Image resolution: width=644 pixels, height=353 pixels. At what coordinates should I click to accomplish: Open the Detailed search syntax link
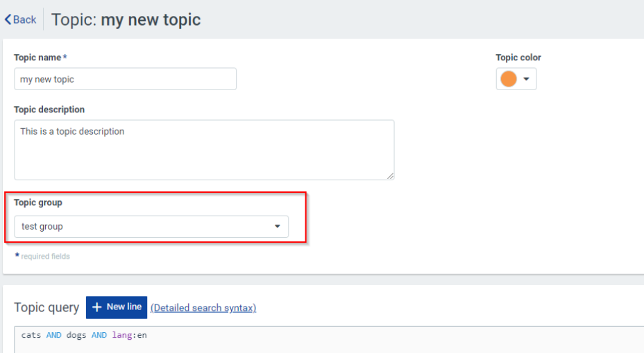point(203,308)
